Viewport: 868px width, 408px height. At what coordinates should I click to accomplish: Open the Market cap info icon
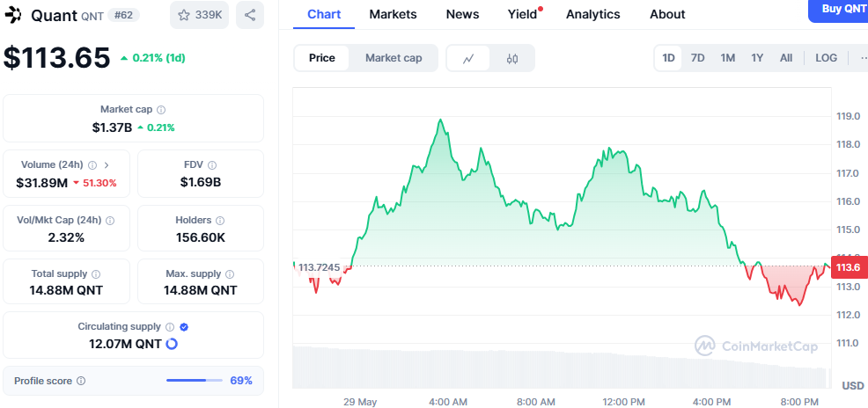tap(161, 110)
